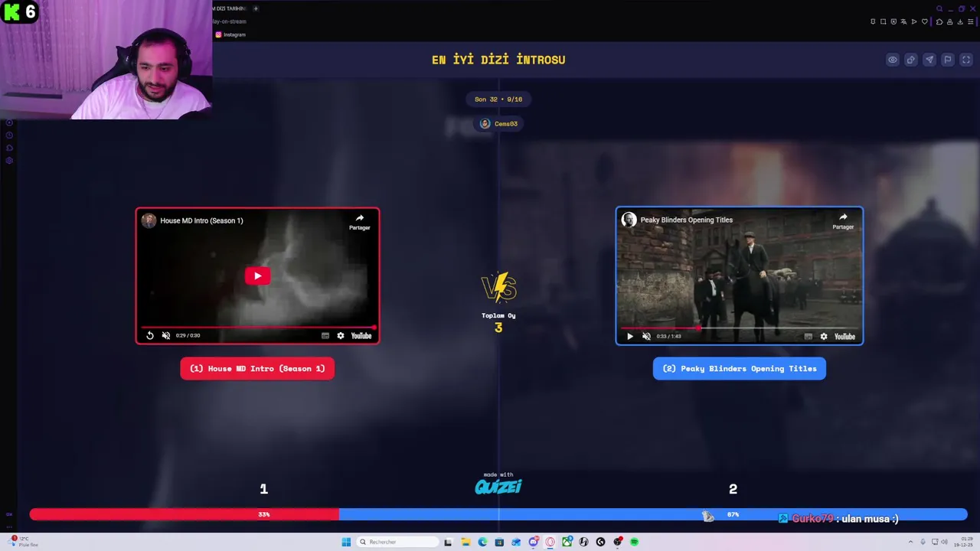Click the copy link icon in quiz header
The width and height of the screenshot is (980, 551).
click(x=911, y=60)
